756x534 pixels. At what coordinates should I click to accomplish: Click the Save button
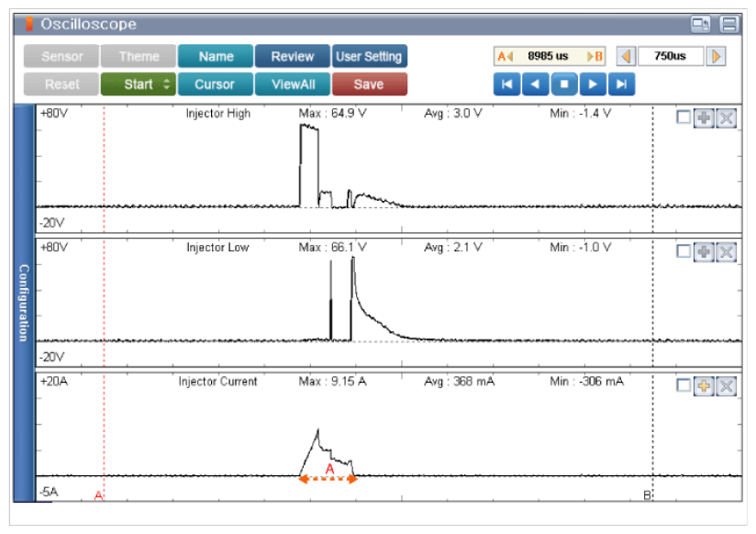tap(369, 84)
